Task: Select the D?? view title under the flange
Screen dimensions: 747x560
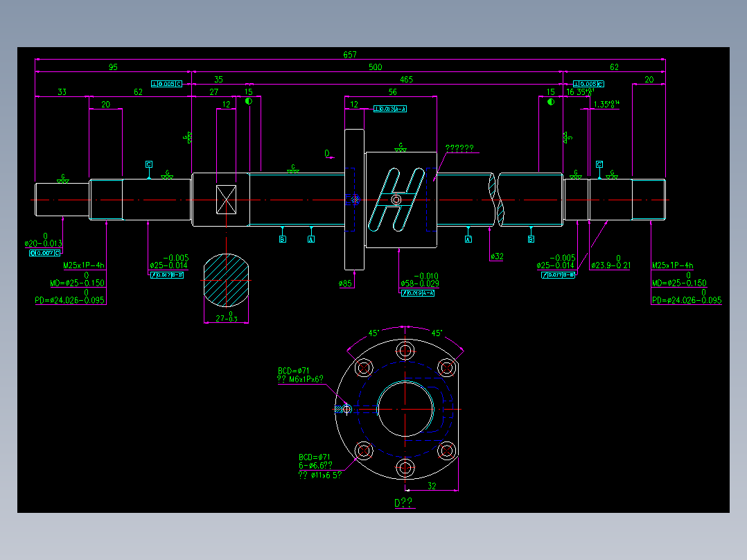Action: pyautogui.click(x=404, y=501)
